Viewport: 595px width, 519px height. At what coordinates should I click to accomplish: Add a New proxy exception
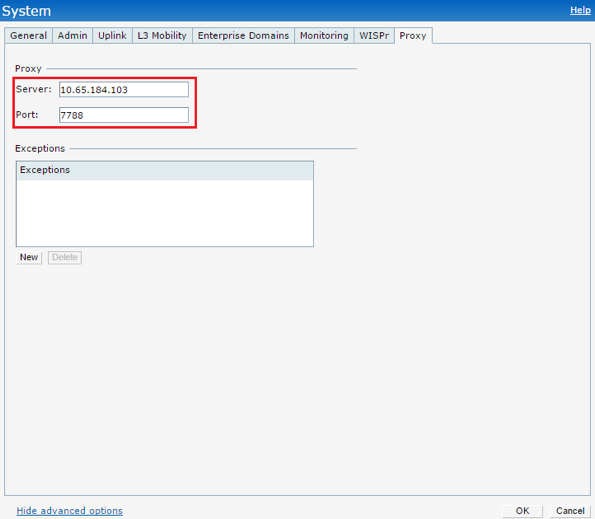click(29, 258)
